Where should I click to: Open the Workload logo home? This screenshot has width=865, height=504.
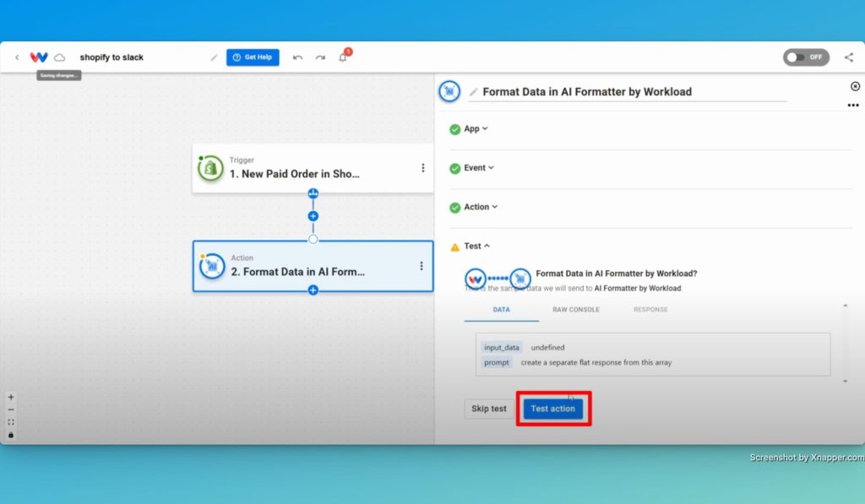[x=39, y=57]
